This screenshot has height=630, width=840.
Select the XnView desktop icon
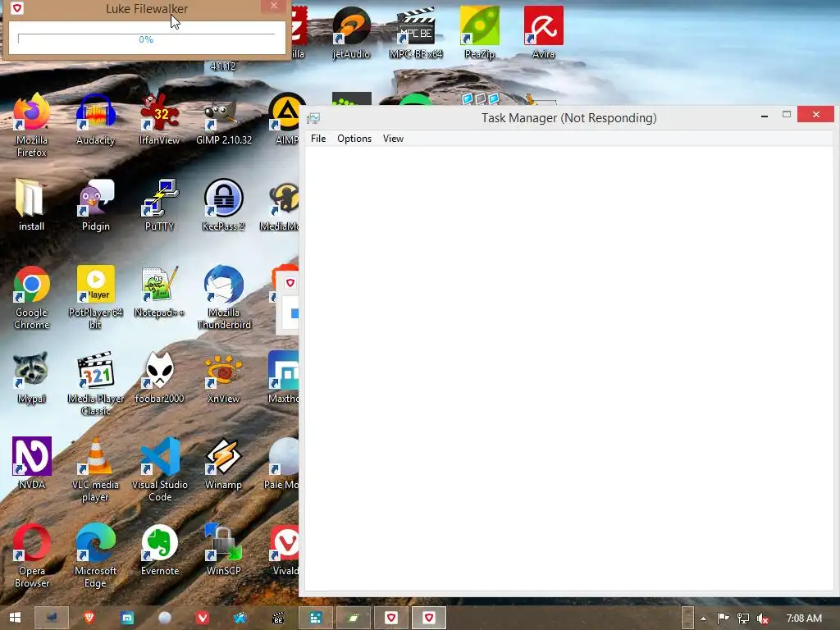click(223, 377)
